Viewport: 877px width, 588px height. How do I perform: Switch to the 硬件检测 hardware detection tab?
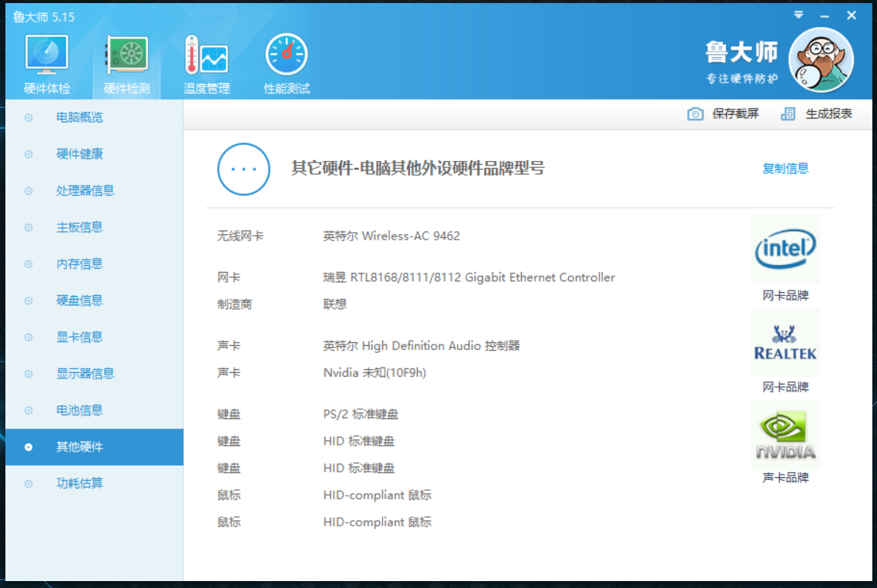(127, 64)
